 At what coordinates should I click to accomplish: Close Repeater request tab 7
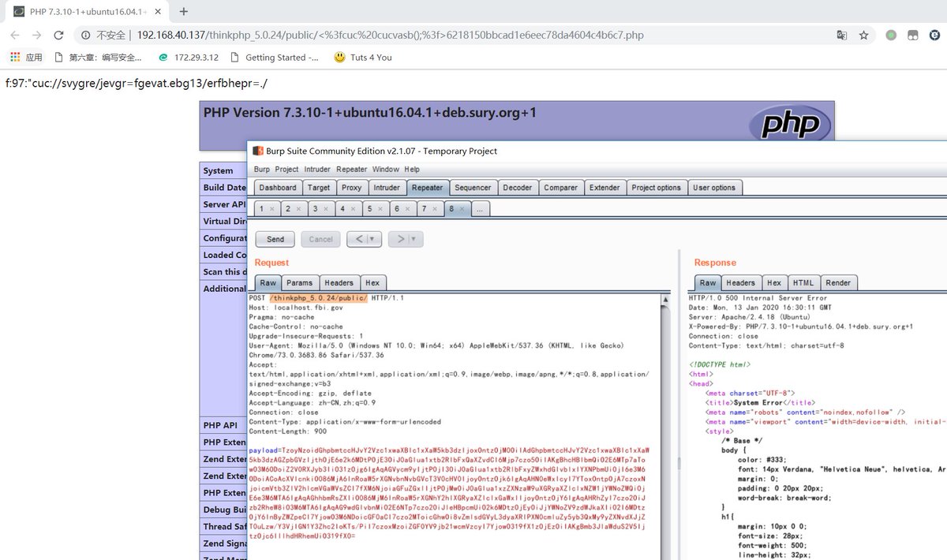434,210
